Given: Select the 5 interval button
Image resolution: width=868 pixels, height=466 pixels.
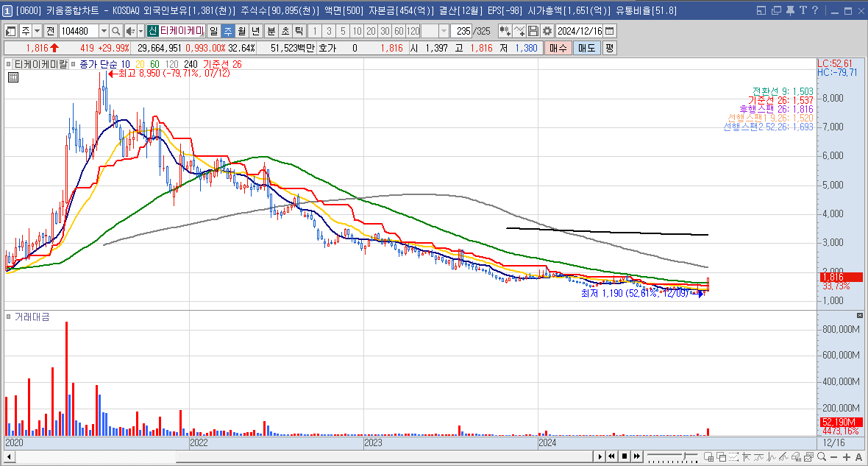Looking at the screenshot, I should tap(343, 31).
